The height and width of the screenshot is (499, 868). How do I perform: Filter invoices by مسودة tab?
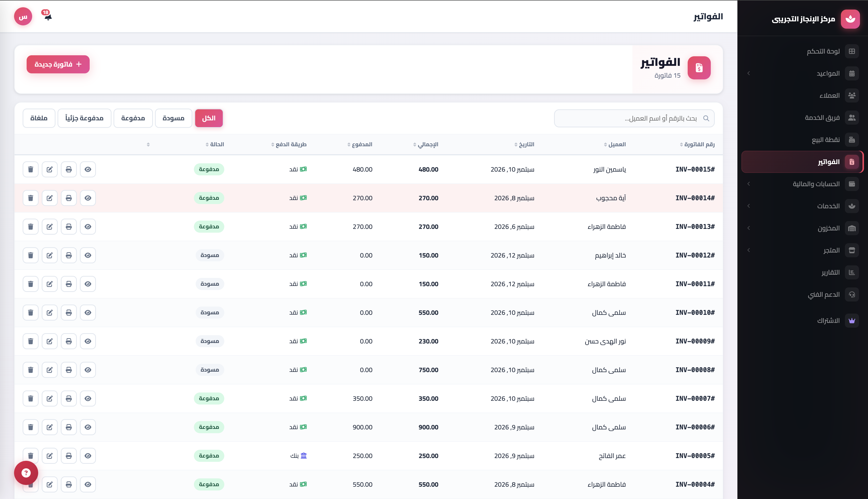click(173, 118)
